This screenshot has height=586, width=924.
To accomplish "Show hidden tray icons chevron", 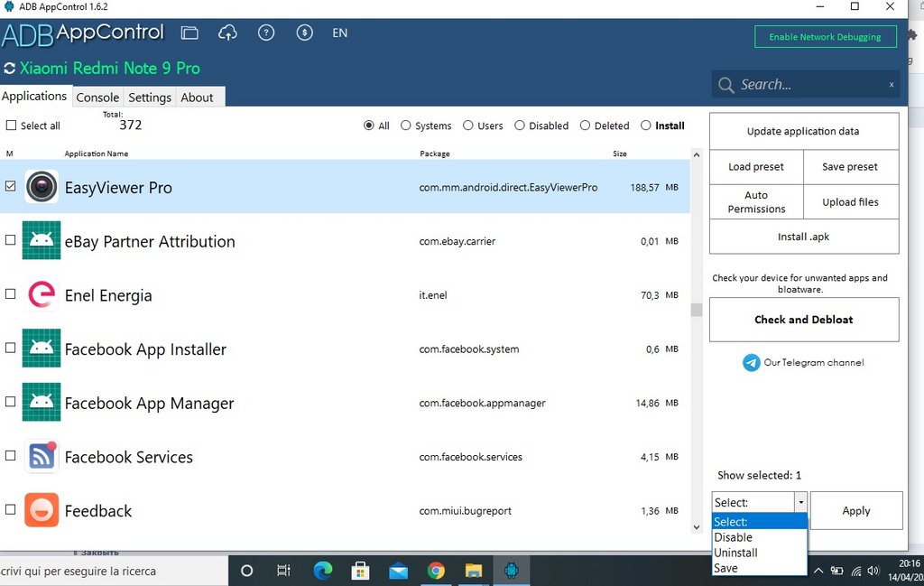I will point(818,571).
